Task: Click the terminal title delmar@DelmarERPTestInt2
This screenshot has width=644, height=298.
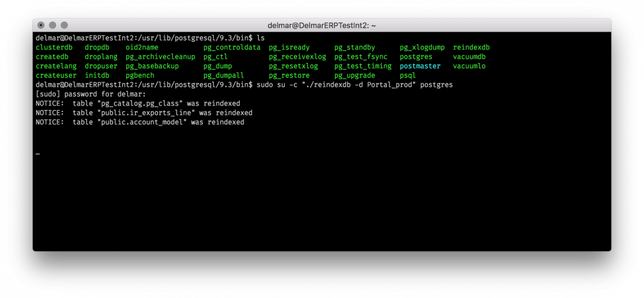Action: pyautogui.click(x=321, y=25)
